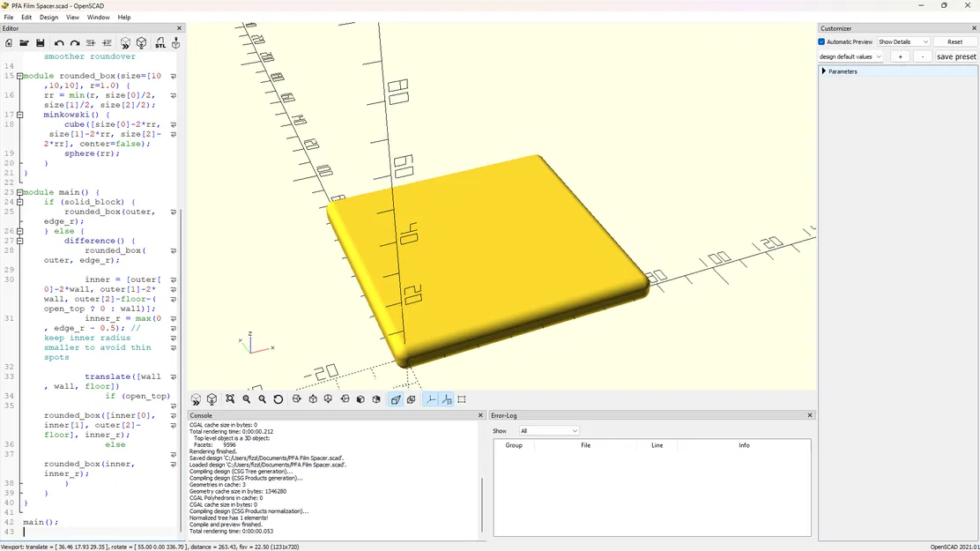The height and width of the screenshot is (551, 980).
Task: Open the File menu
Action: [x=9, y=18]
